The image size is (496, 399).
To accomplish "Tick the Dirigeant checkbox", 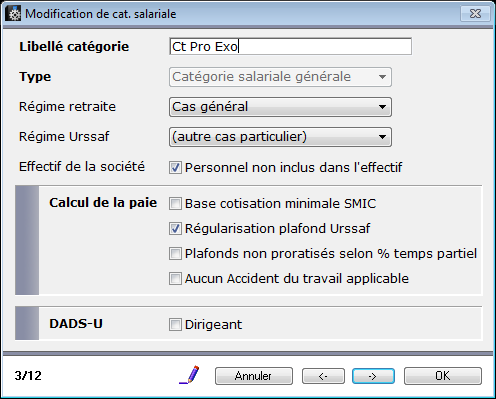I will (x=175, y=324).
